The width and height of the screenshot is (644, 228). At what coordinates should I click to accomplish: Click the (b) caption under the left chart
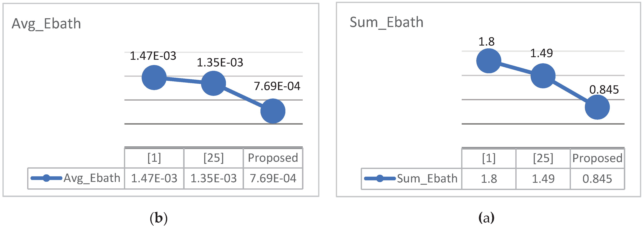coord(158,218)
